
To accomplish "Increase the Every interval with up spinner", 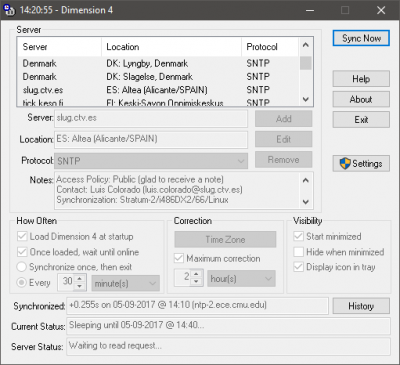I will click(x=80, y=278).
